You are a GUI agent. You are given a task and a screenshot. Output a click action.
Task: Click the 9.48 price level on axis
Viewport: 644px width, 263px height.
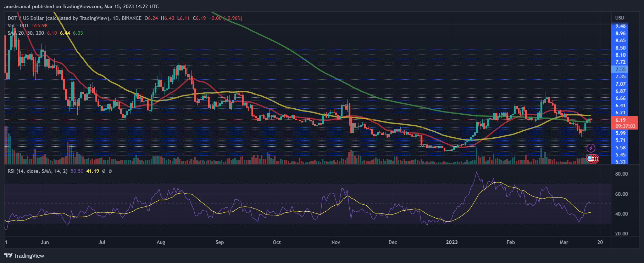[620, 26]
